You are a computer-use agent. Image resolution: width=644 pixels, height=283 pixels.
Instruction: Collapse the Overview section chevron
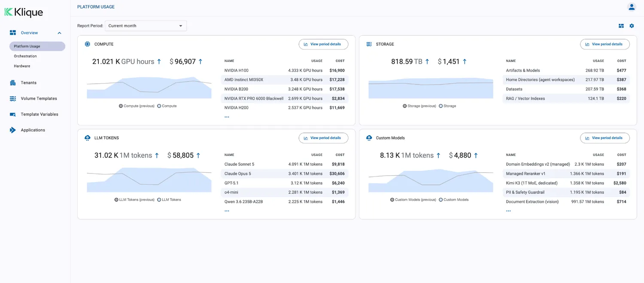[59, 33]
